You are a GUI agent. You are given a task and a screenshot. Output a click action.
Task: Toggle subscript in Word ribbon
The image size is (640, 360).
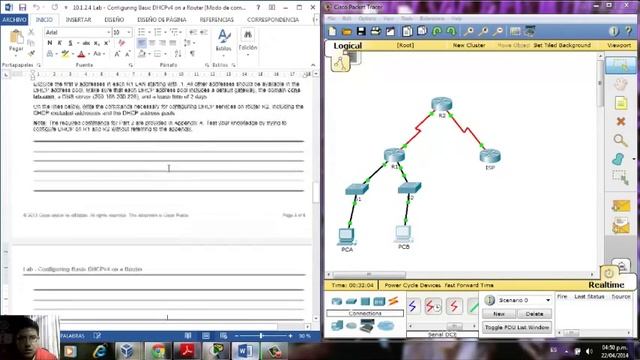coord(96,43)
